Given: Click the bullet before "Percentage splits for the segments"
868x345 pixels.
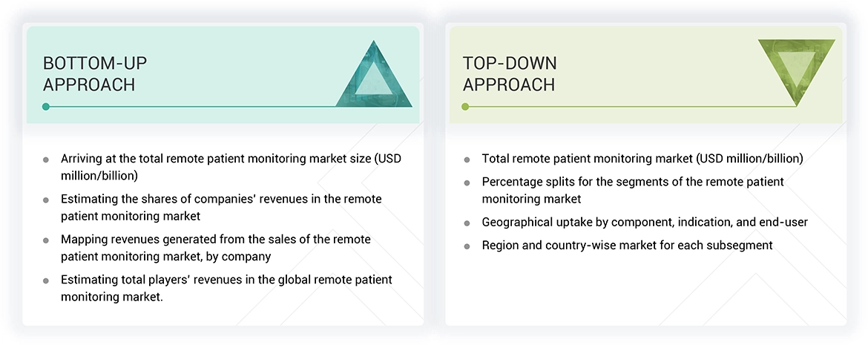Looking at the screenshot, I should tap(467, 183).
